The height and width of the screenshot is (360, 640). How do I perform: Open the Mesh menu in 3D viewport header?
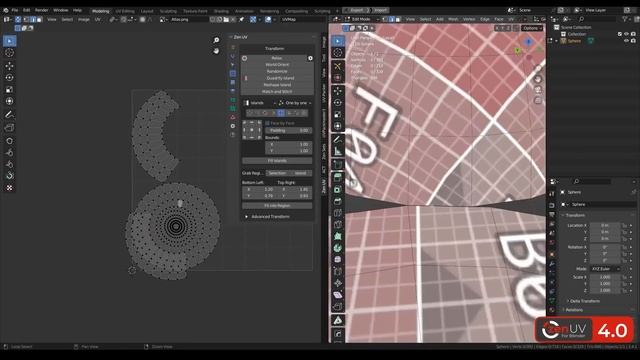pos(453,19)
